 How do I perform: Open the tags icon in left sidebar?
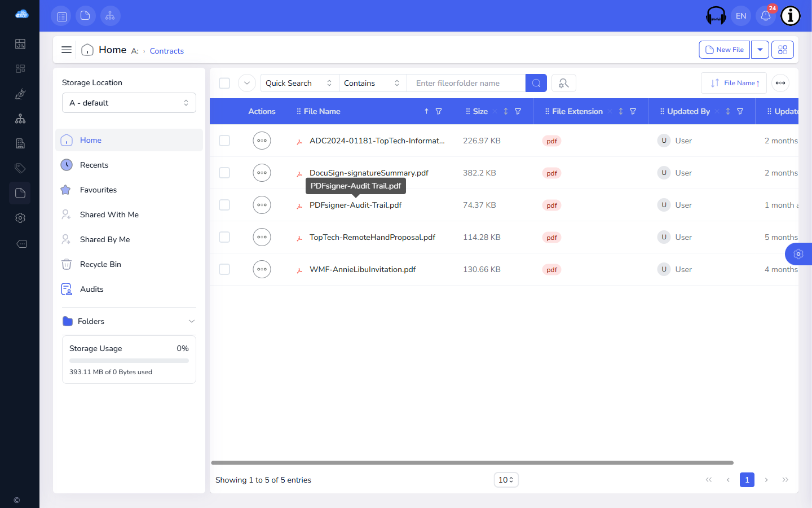(20, 168)
